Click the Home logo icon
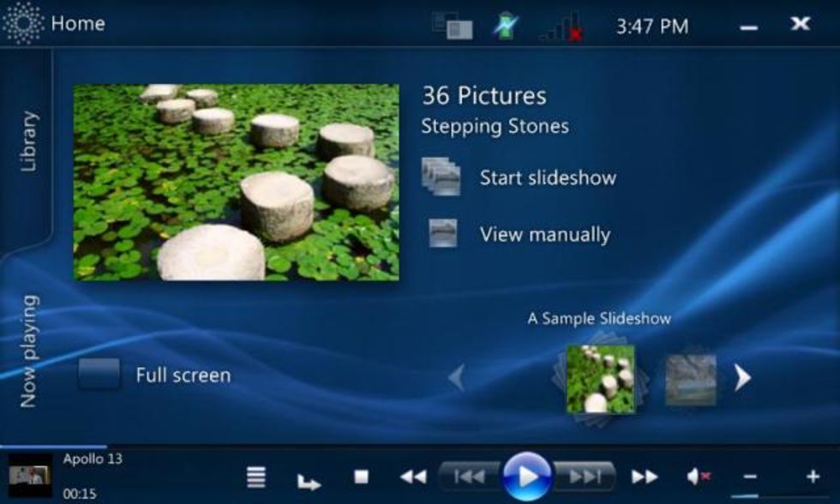Viewport: 840px width, 504px height. coord(23,23)
